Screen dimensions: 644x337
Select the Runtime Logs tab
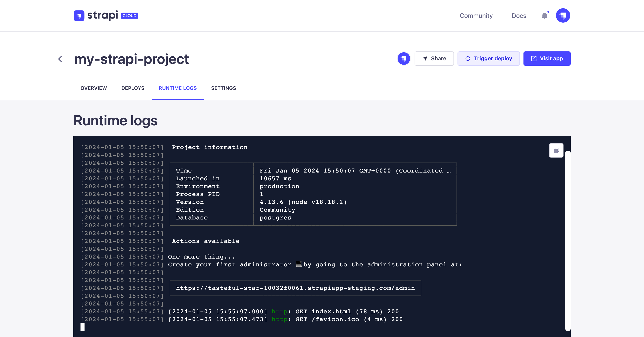177,88
